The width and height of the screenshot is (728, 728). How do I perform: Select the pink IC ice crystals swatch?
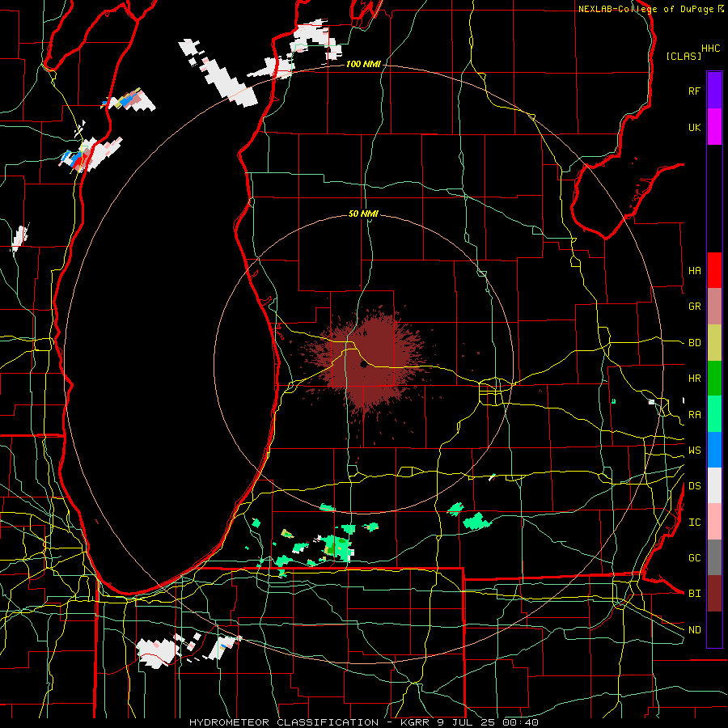[714, 522]
